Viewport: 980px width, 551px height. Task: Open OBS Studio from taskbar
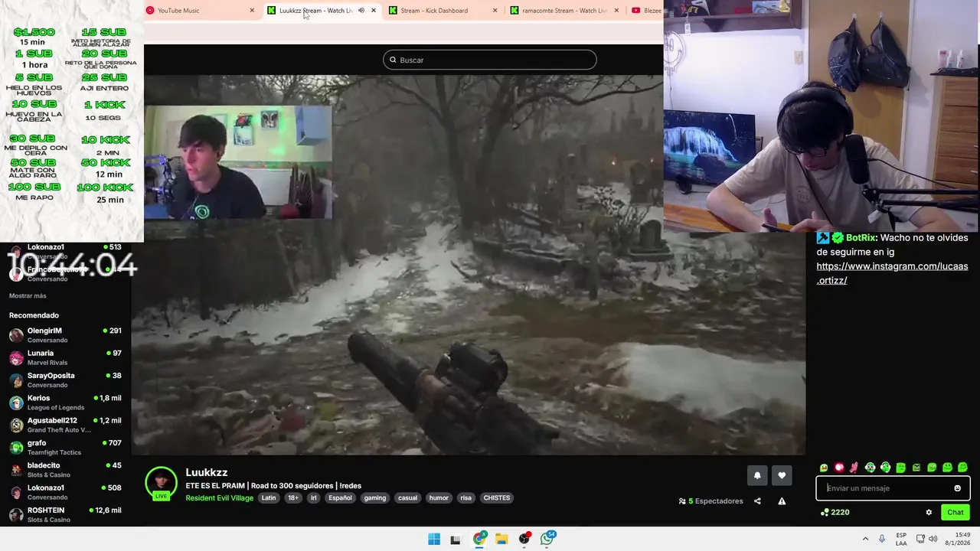coord(524,539)
